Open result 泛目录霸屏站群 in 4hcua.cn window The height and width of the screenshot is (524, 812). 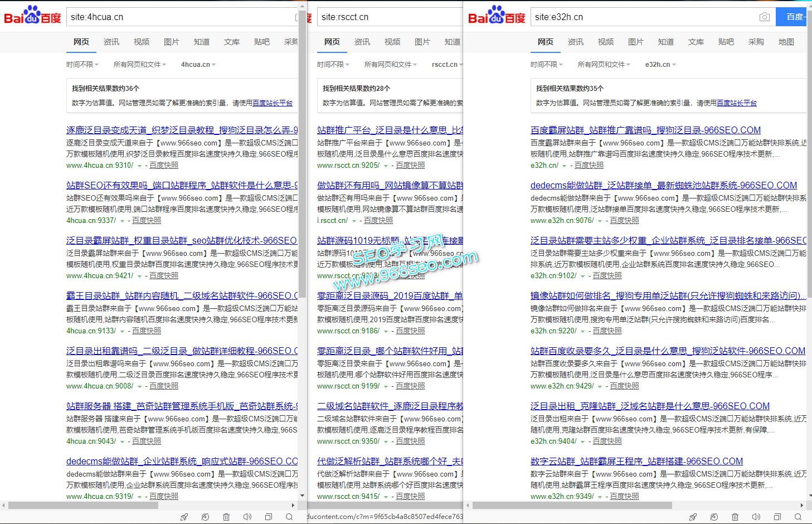coord(182,240)
